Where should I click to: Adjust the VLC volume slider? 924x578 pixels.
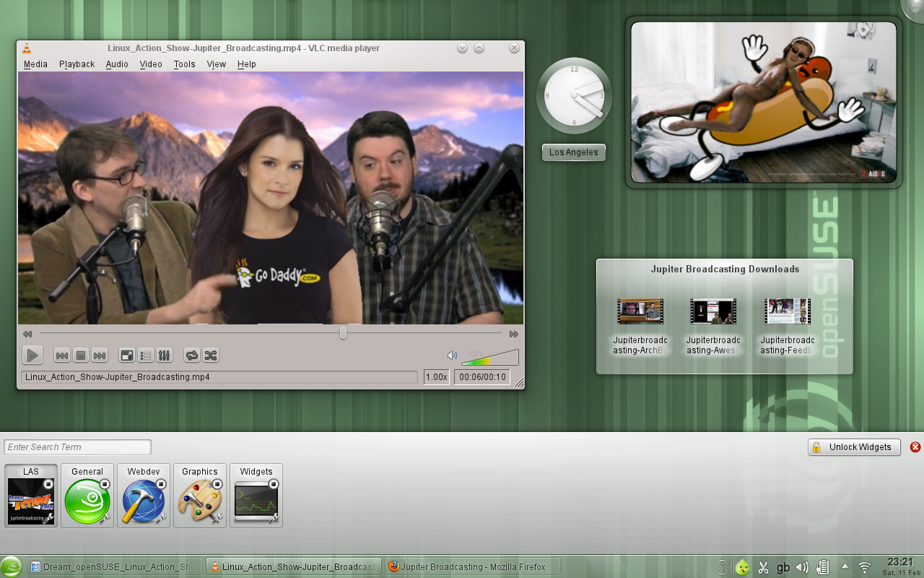[x=490, y=357]
